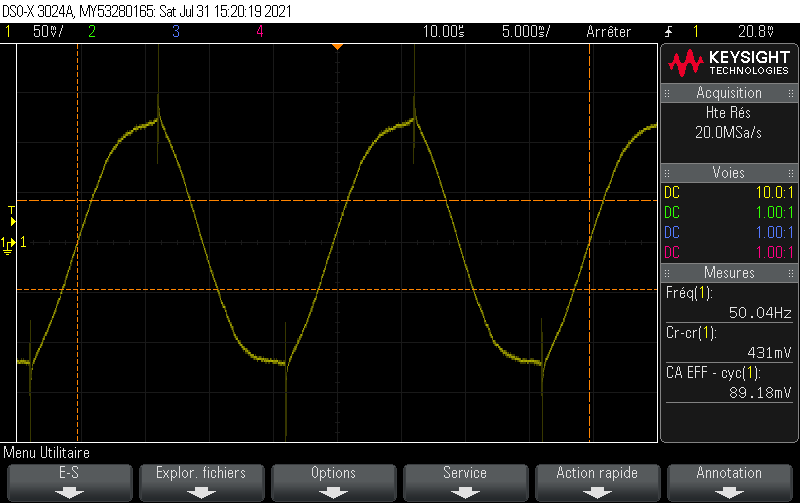This screenshot has height=503, width=800.
Task: Open the Acquisition panel header
Action: [x=729, y=93]
